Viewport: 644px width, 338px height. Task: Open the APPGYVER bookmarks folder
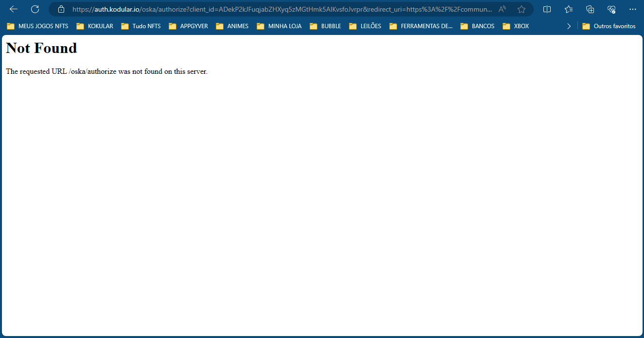click(189, 26)
